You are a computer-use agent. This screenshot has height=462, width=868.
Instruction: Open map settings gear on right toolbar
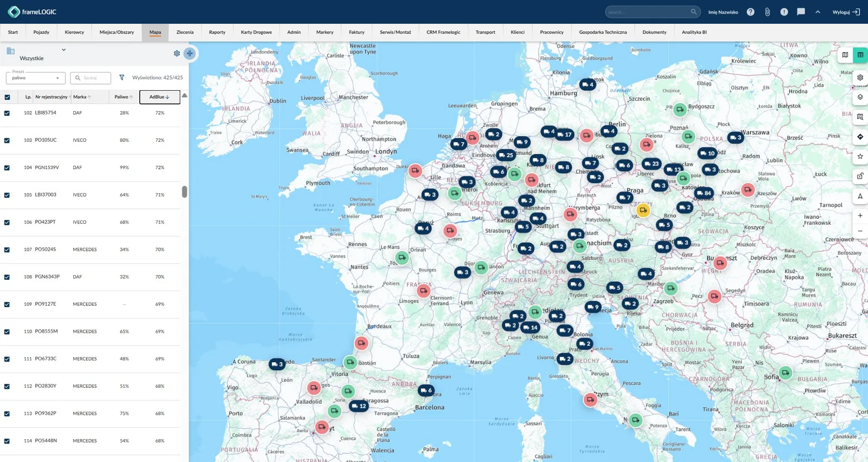coord(860,78)
